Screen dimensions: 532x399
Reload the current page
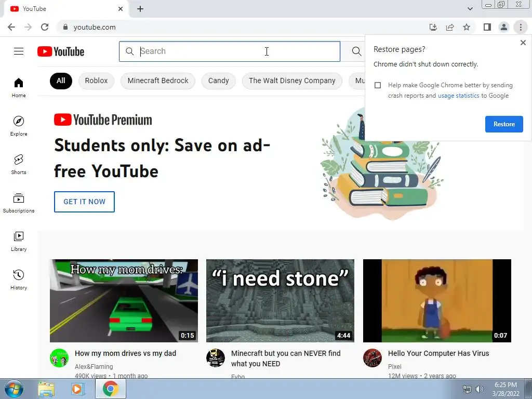pyautogui.click(x=45, y=27)
